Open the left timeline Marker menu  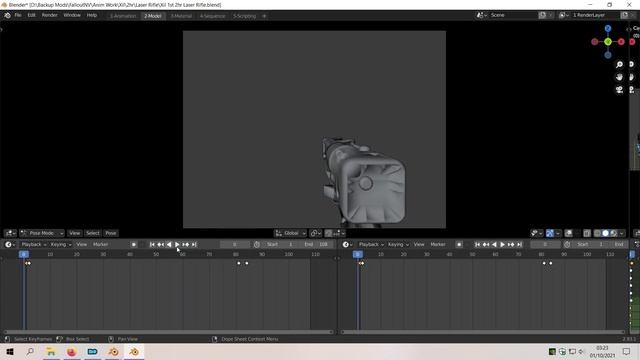tap(100, 244)
